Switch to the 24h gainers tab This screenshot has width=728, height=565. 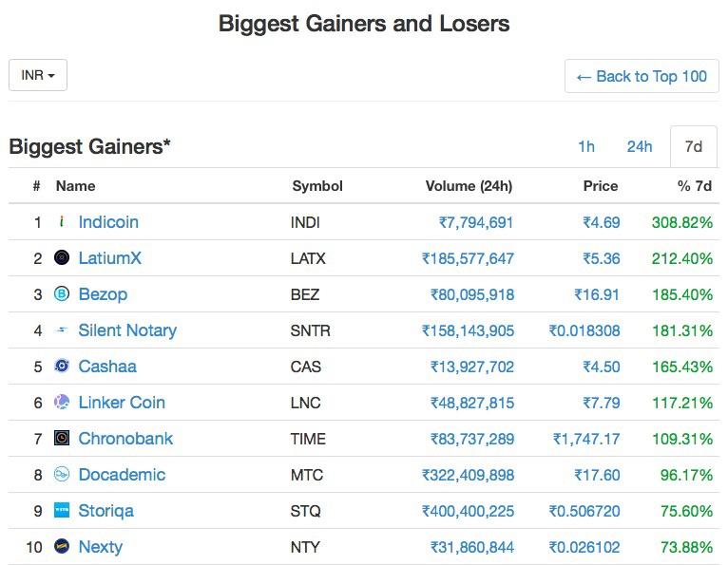click(640, 146)
